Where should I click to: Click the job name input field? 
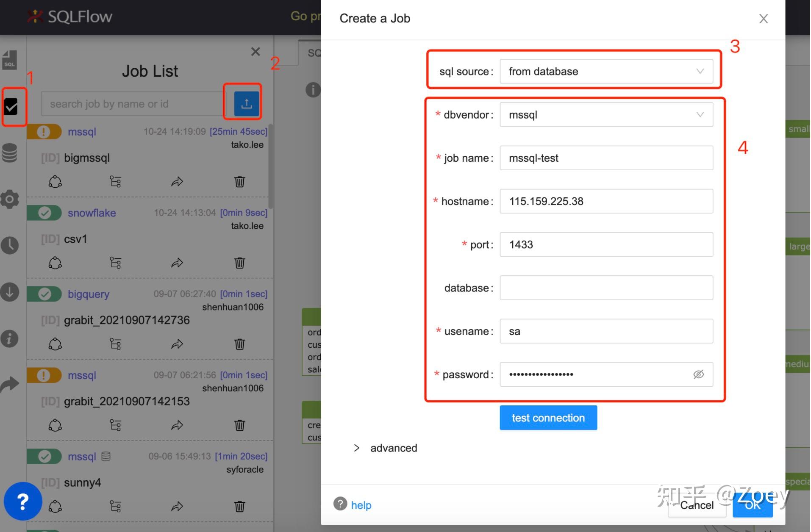coord(606,158)
